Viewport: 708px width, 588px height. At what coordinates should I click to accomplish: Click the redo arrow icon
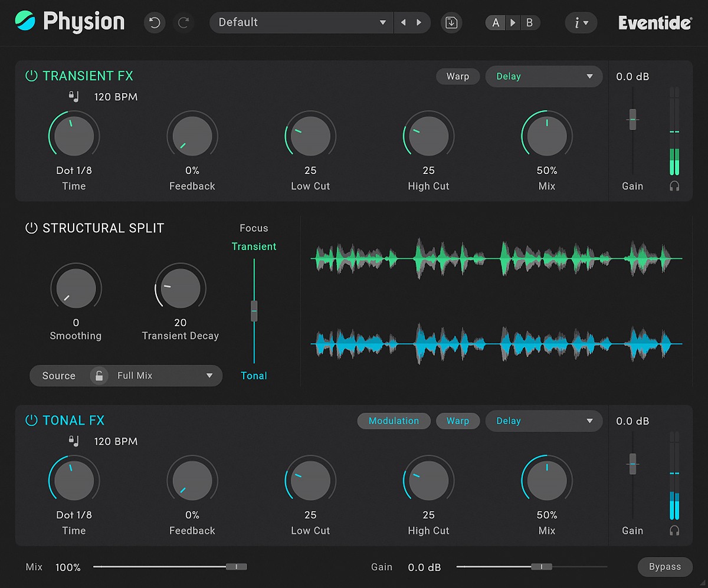183,23
